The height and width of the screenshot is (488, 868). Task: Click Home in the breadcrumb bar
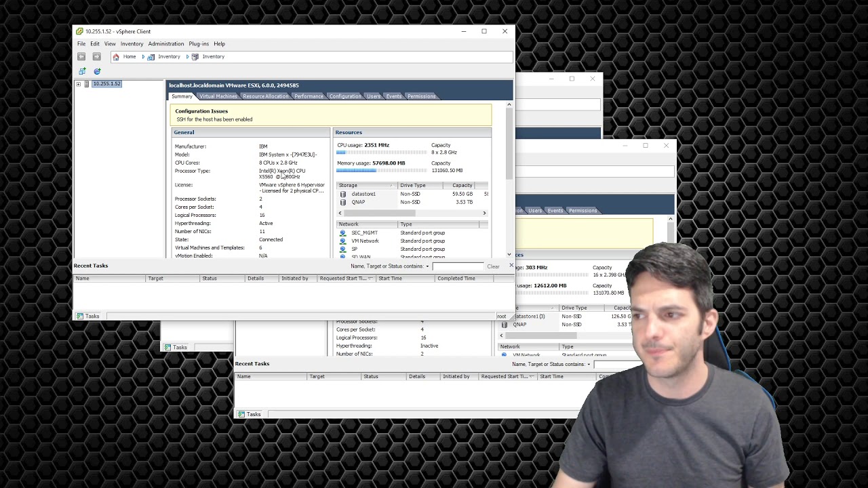click(x=129, y=57)
